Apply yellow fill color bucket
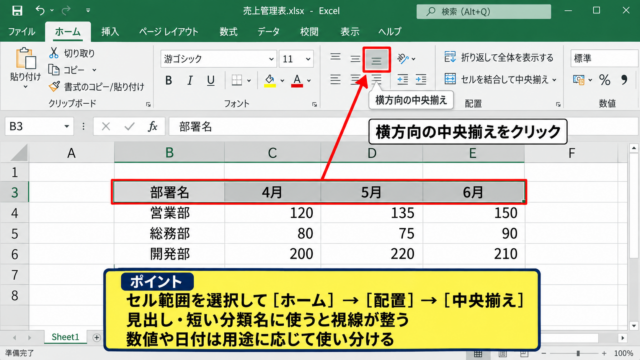The height and width of the screenshot is (360, 640). tap(269, 81)
